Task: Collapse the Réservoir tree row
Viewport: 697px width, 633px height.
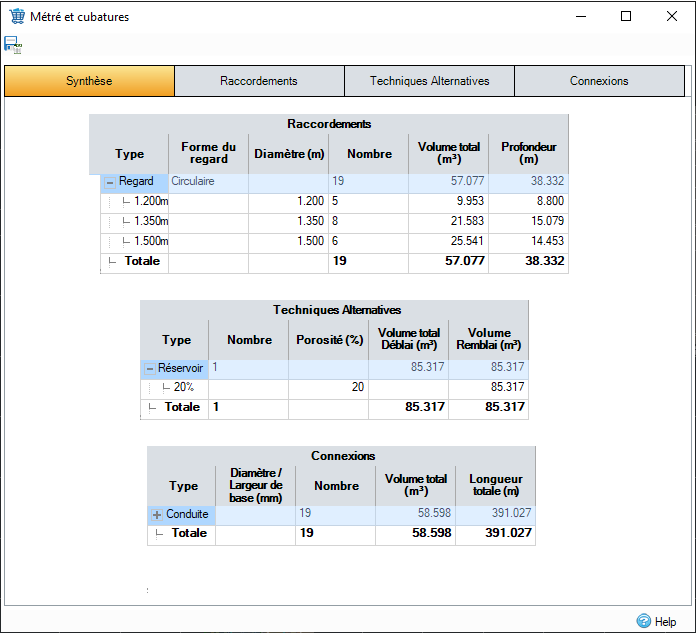Action: coord(150,369)
